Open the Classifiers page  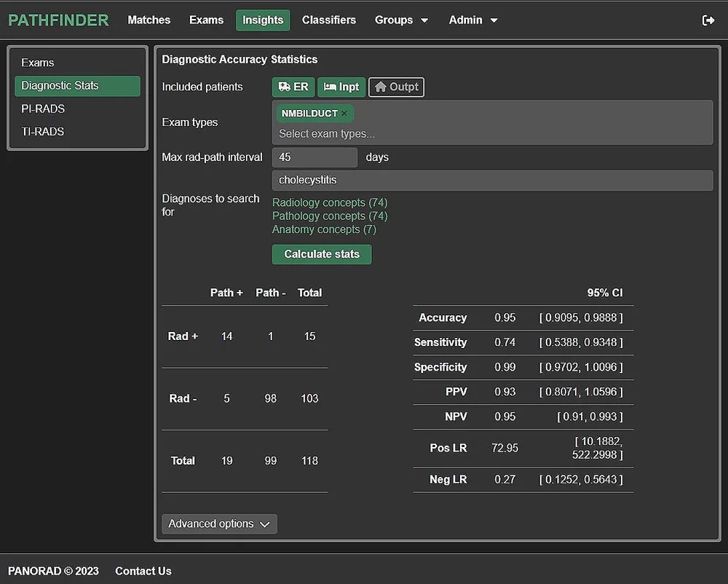329,20
